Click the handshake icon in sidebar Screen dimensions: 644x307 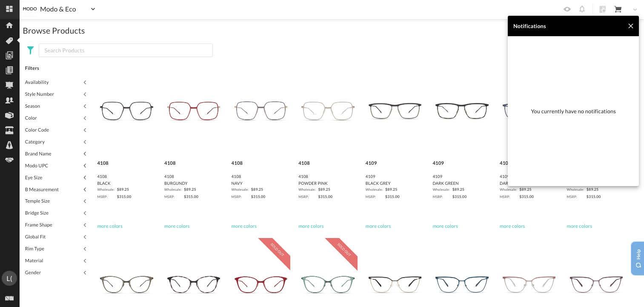9,160
